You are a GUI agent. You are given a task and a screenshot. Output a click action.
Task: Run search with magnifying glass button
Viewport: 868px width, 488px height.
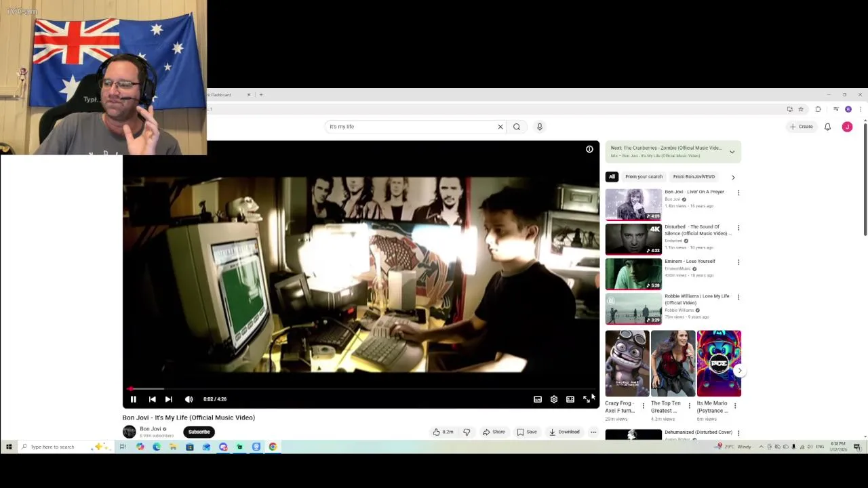(x=517, y=127)
